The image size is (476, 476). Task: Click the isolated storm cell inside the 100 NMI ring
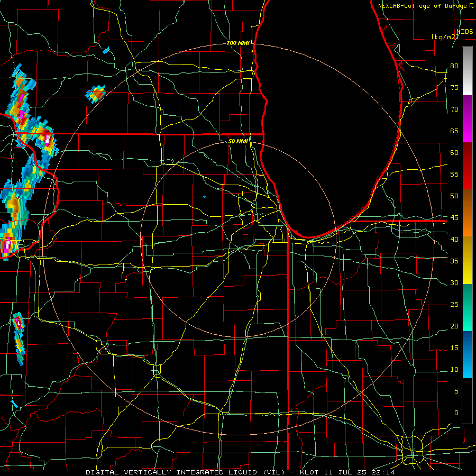96,94
